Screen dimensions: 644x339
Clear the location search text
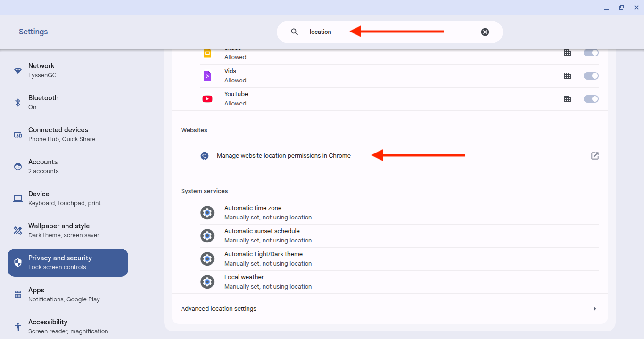point(485,32)
